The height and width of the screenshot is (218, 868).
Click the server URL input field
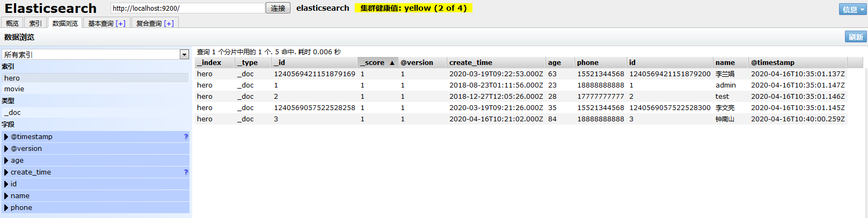(x=188, y=8)
